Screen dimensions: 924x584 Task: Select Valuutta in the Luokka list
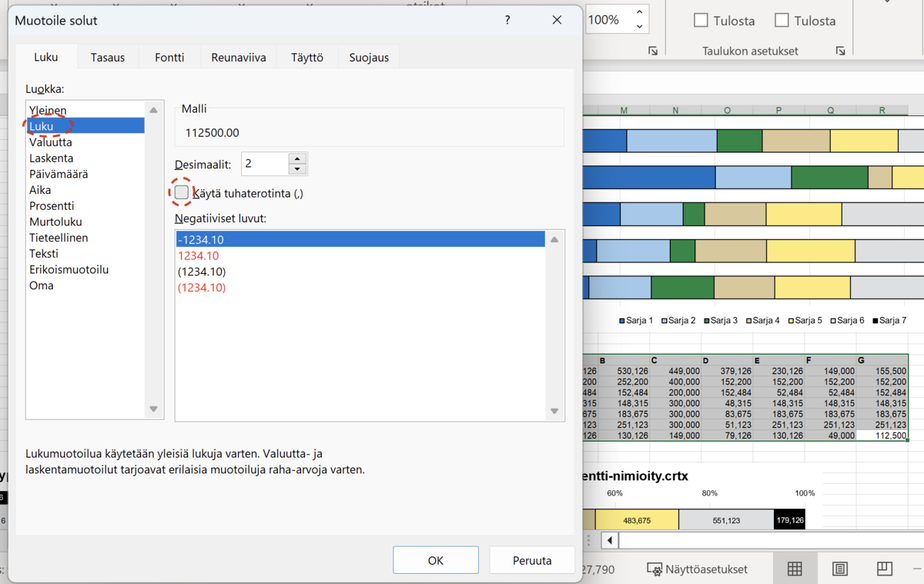coord(51,142)
